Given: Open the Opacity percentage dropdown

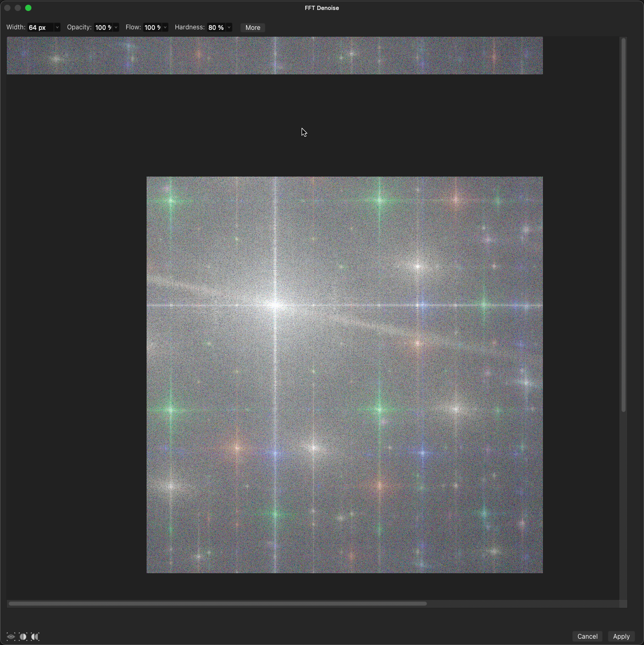Looking at the screenshot, I should click(115, 27).
